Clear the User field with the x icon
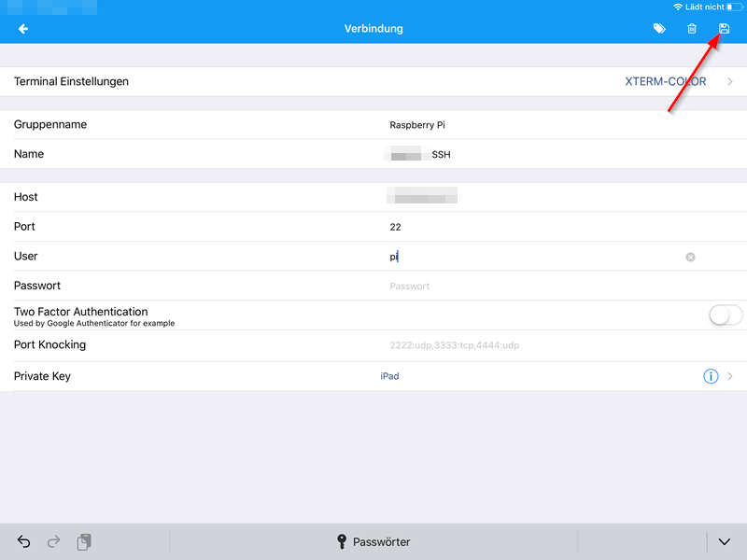Viewport: 747px width, 560px height. click(689, 256)
